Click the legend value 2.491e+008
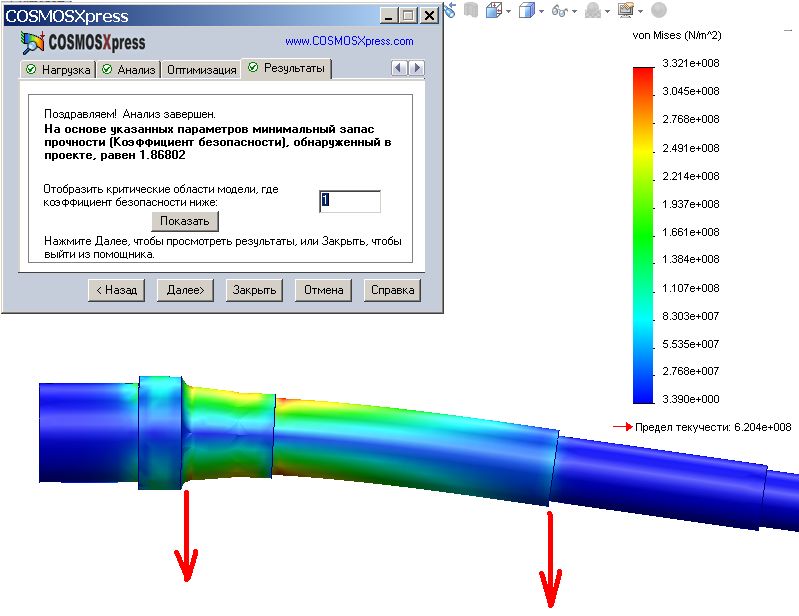Viewport: 799px width, 616px height. [690, 148]
